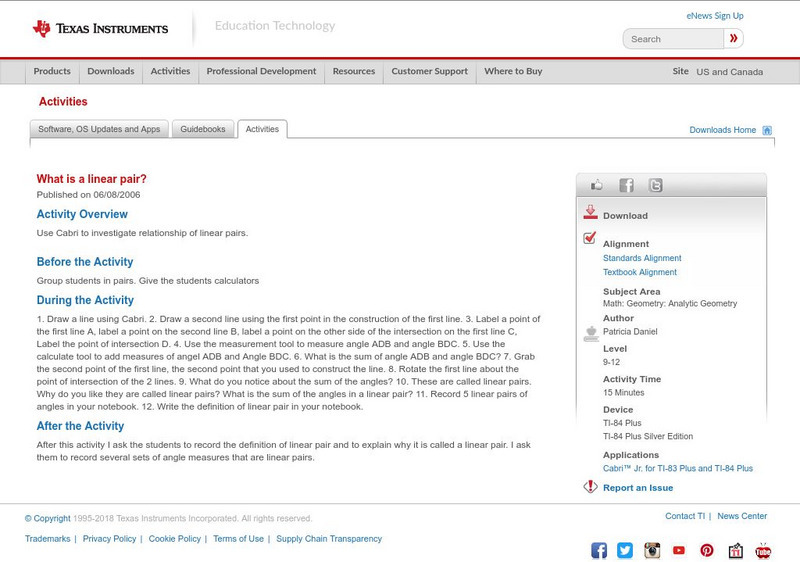The height and width of the screenshot is (562, 800).
Task: Open the footer Pinterest icon
Action: tap(707, 550)
